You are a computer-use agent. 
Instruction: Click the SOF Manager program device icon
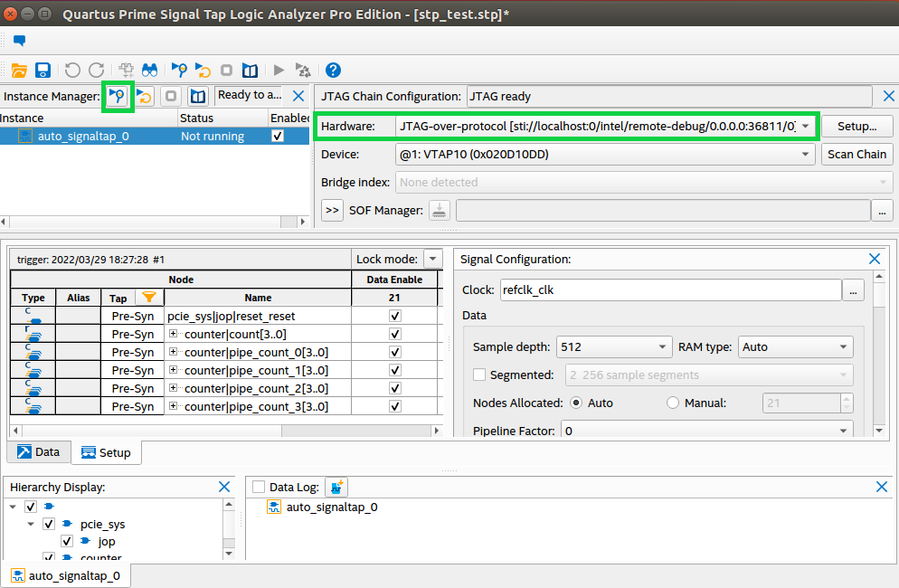[x=439, y=210]
